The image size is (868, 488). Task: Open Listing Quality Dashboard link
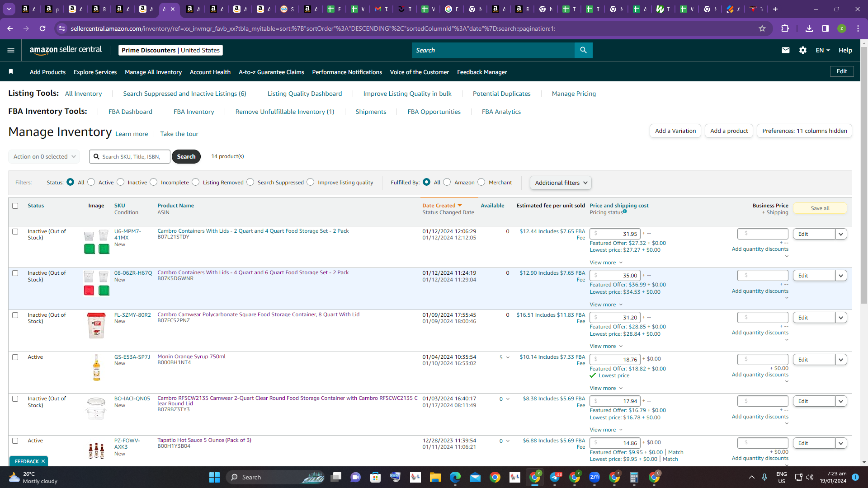click(305, 94)
